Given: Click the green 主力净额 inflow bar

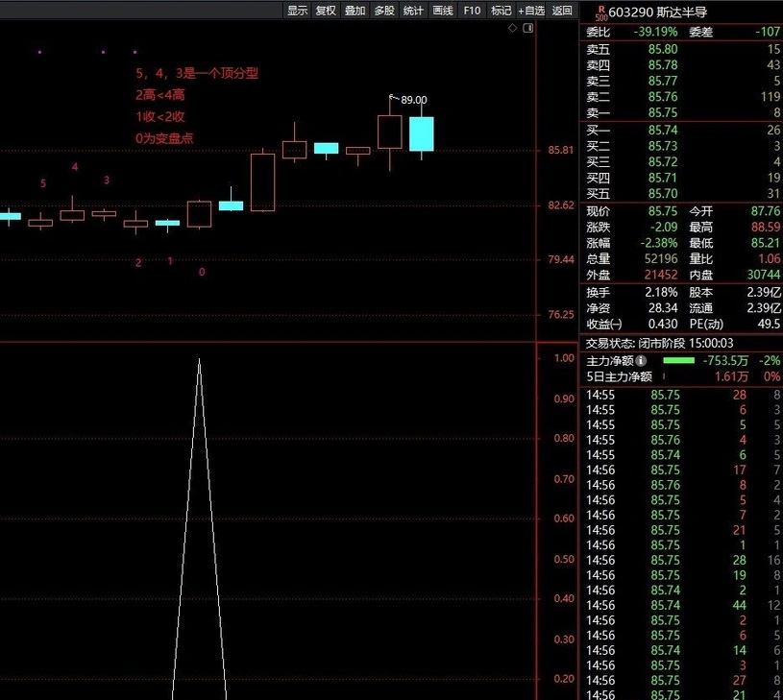Looking at the screenshot, I should pyautogui.click(x=679, y=360).
